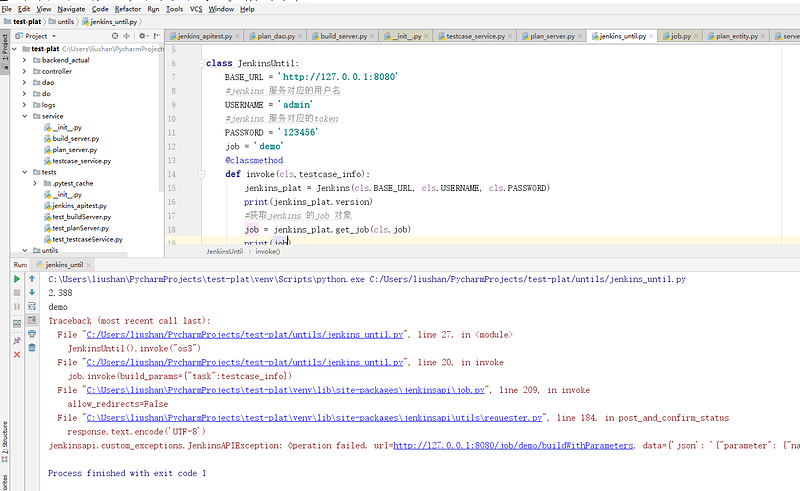Switch to the plan_dao.py editor tab
This screenshot has width=800, height=491.
point(276,36)
